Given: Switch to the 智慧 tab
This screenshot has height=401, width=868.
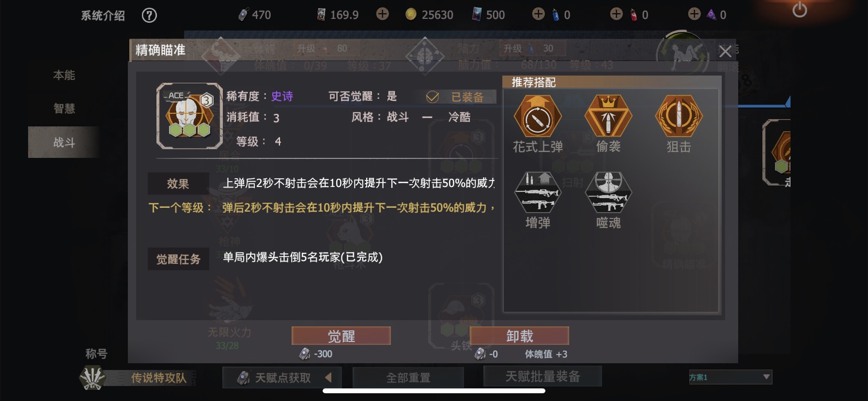Looking at the screenshot, I should click(64, 108).
